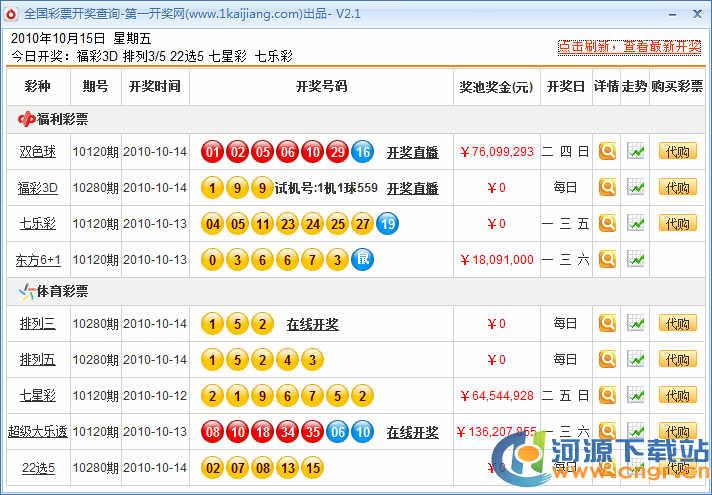Refresh results via 点击刷新 link

(x=629, y=46)
